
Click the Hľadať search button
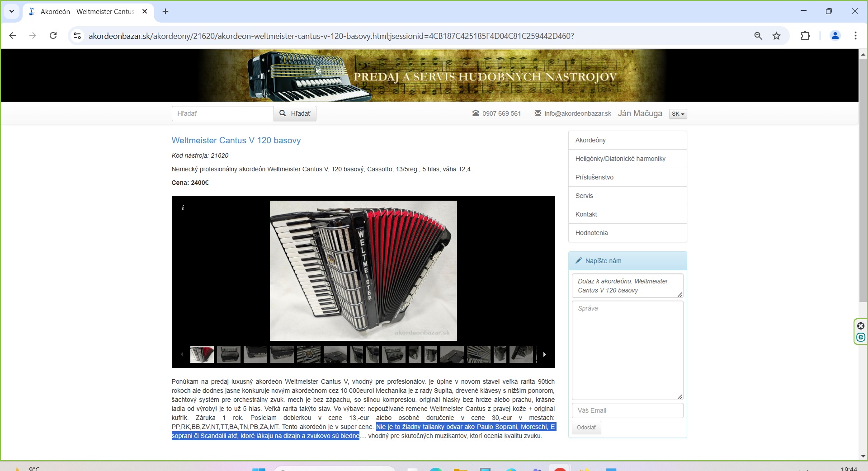[295, 113]
